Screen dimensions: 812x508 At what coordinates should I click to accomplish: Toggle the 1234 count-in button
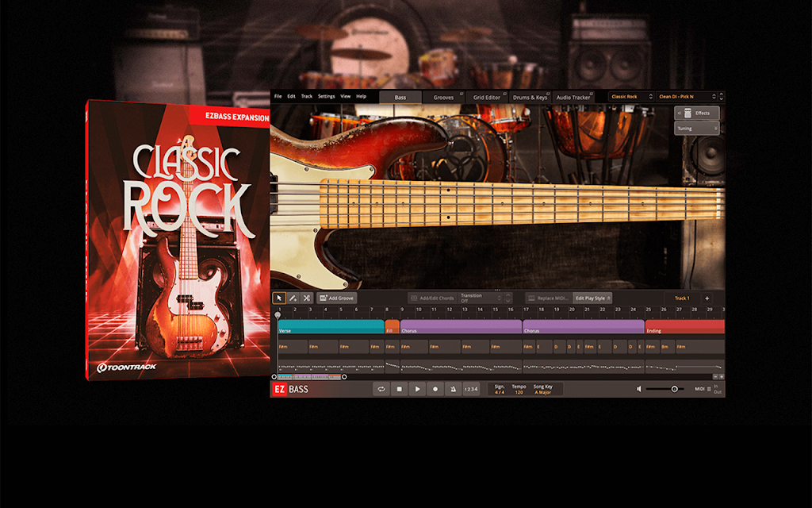tap(471, 389)
